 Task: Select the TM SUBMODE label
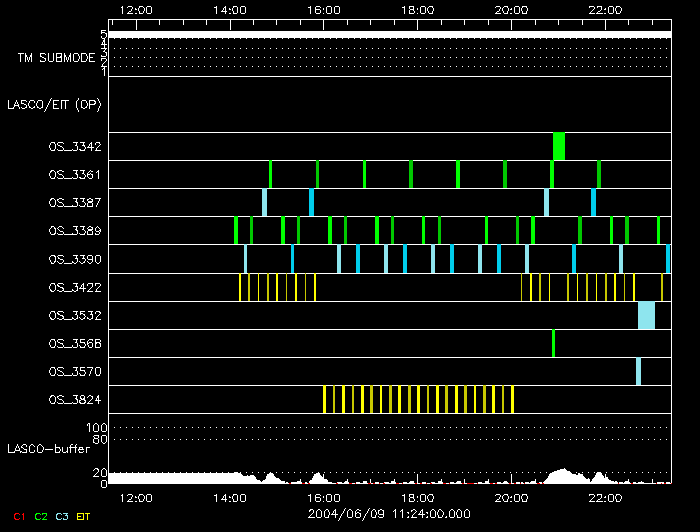tap(56, 58)
